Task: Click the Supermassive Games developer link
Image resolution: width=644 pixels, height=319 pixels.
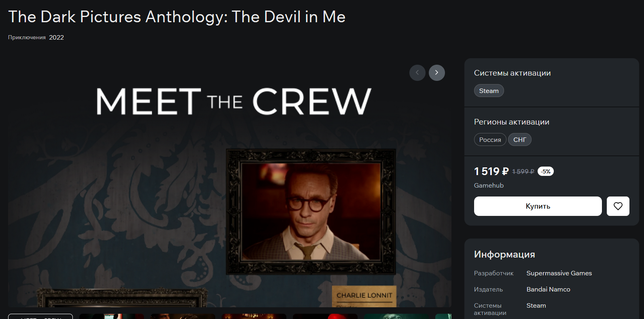Action: click(x=559, y=273)
